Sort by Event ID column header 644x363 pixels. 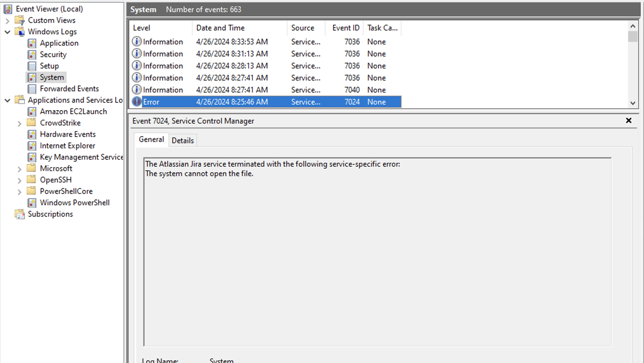point(345,28)
